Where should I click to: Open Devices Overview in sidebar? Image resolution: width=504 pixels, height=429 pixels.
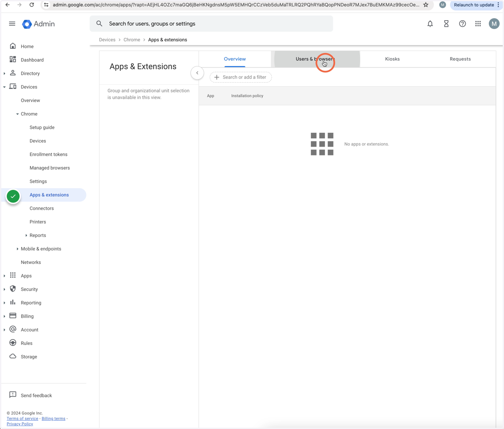coord(30,100)
